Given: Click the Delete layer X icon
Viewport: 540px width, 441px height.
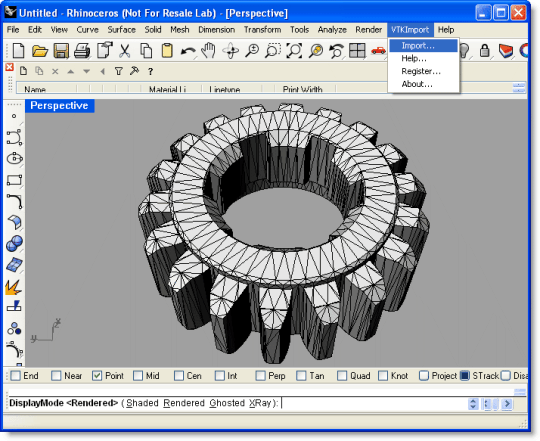Looking at the screenshot, I should click(55, 72).
